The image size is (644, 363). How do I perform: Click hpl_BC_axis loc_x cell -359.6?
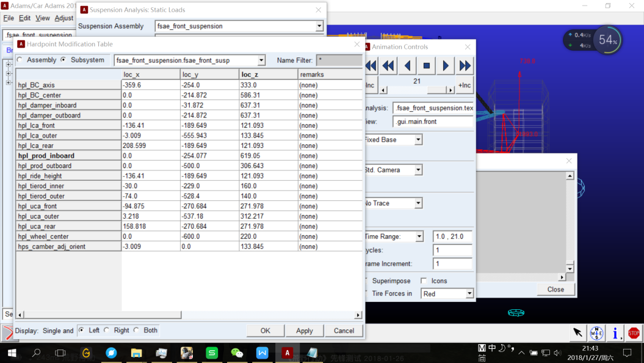pos(151,85)
